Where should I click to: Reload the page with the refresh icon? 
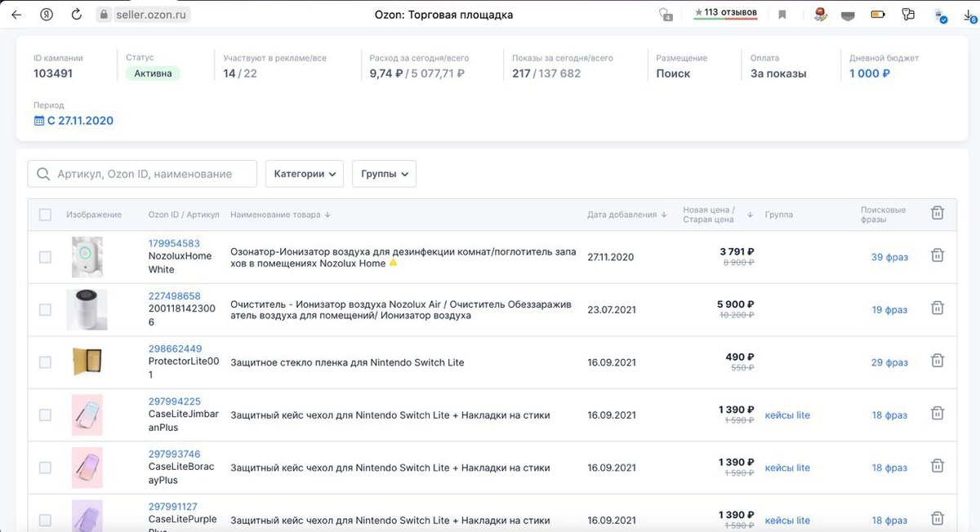[76, 15]
